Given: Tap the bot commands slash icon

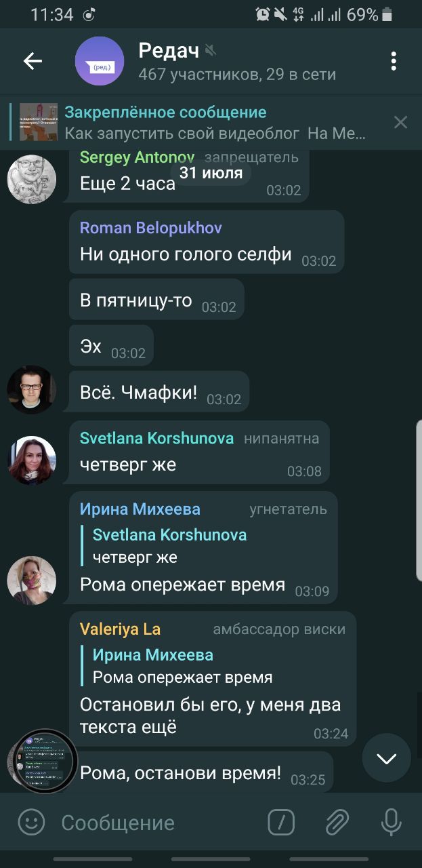Looking at the screenshot, I should click(x=281, y=823).
